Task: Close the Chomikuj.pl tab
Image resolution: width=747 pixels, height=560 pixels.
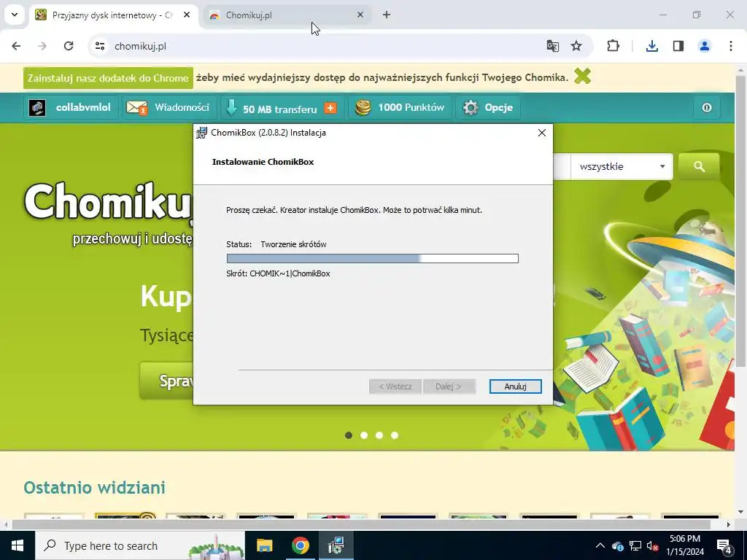Action: coord(360,15)
